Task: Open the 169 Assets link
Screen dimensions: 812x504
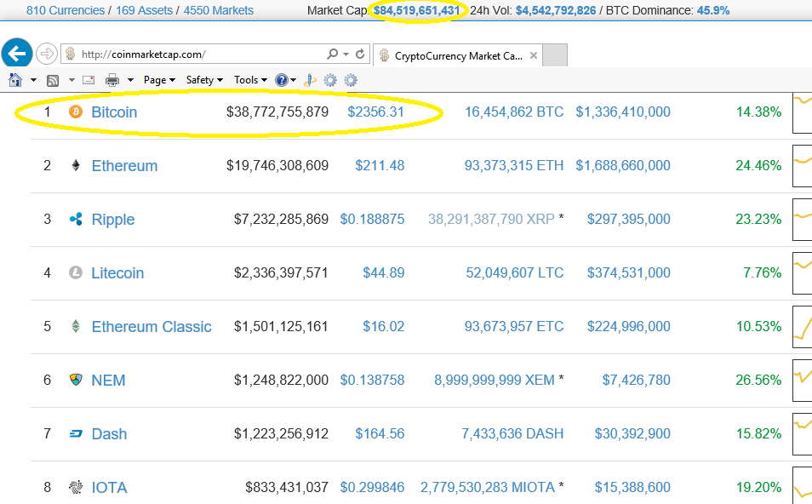Action: click(x=144, y=10)
